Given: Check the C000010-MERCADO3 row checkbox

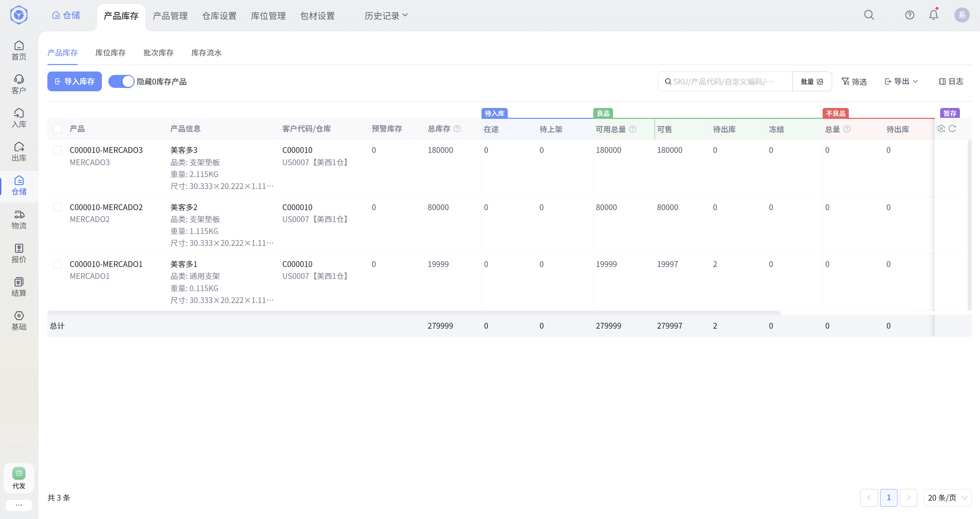Looking at the screenshot, I should point(58,150).
